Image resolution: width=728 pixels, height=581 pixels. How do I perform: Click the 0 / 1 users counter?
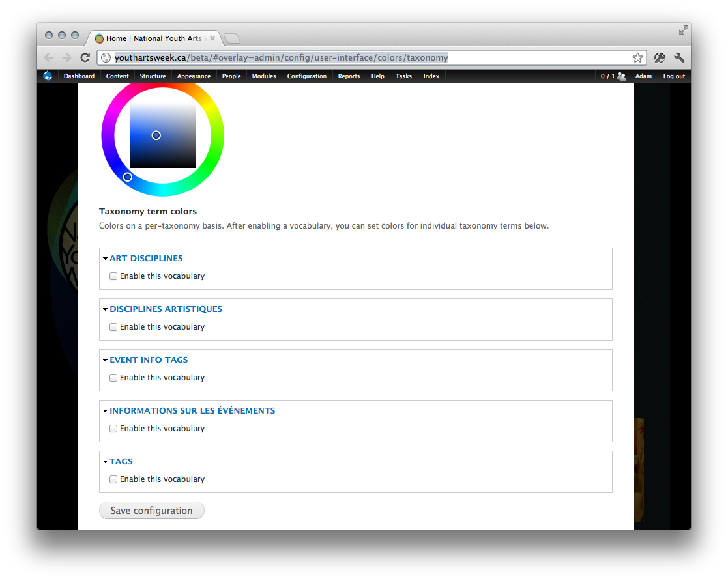tap(607, 76)
